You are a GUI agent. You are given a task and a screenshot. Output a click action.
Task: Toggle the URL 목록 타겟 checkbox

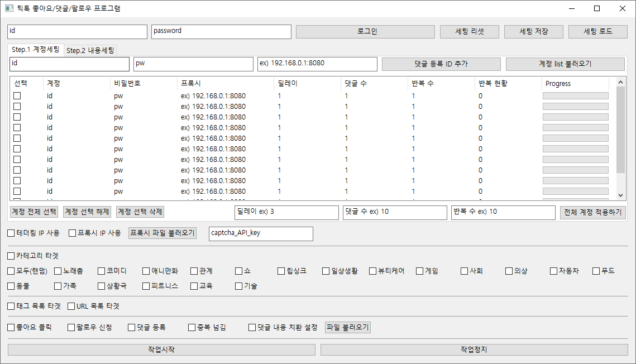point(71,306)
